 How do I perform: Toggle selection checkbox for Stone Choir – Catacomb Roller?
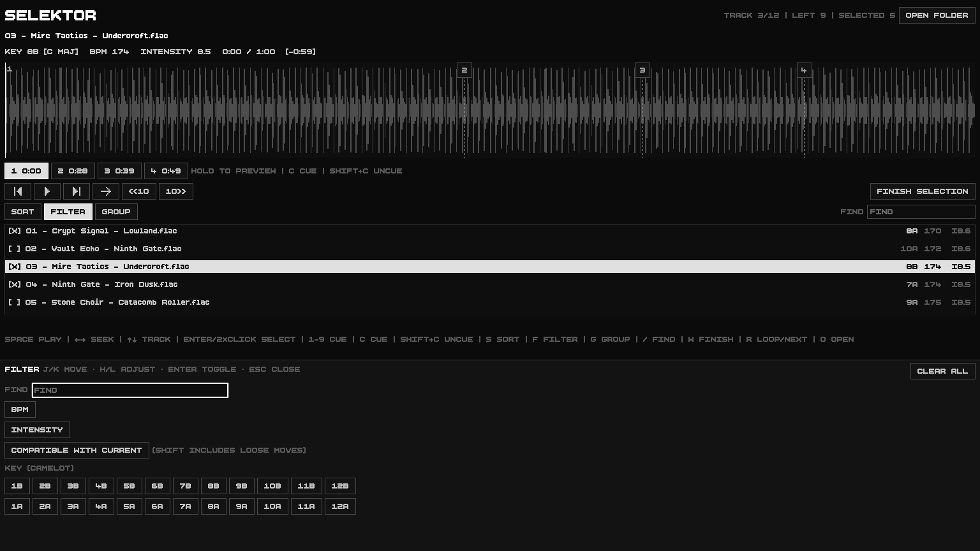coord(14,302)
